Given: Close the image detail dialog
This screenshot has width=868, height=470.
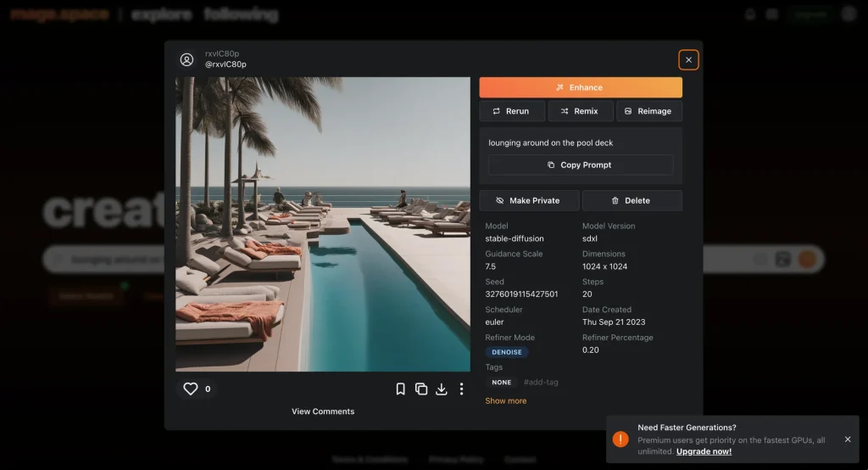Looking at the screenshot, I should [688, 59].
